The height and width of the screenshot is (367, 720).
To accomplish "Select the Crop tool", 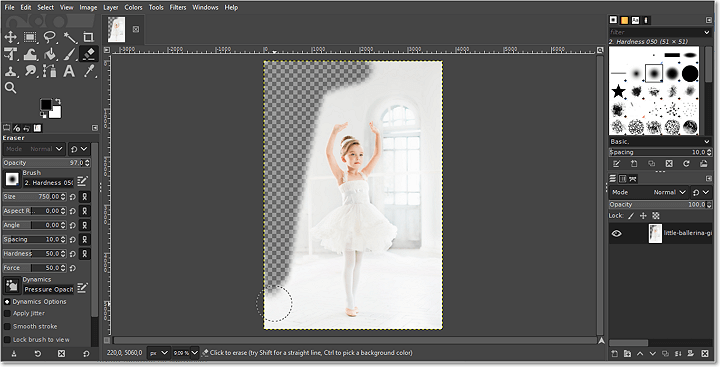I will 89,37.
